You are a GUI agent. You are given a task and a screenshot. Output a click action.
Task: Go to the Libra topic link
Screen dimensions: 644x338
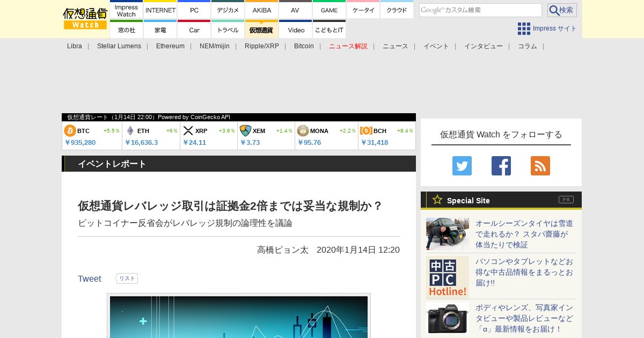click(x=75, y=46)
